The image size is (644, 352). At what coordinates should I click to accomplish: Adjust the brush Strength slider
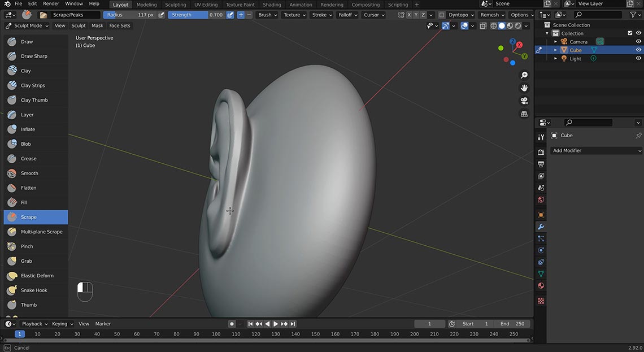pyautogui.click(x=197, y=15)
